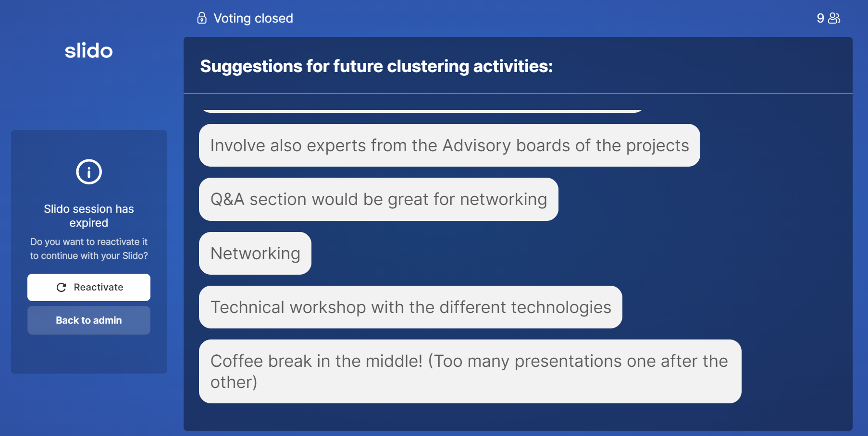Click the participants people icon

tap(834, 18)
